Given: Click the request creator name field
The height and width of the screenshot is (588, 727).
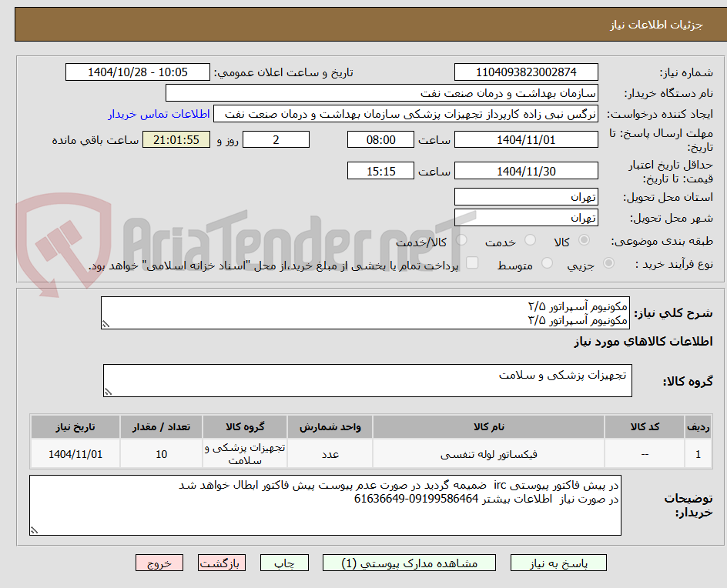Looking at the screenshot, I should pos(406,114).
